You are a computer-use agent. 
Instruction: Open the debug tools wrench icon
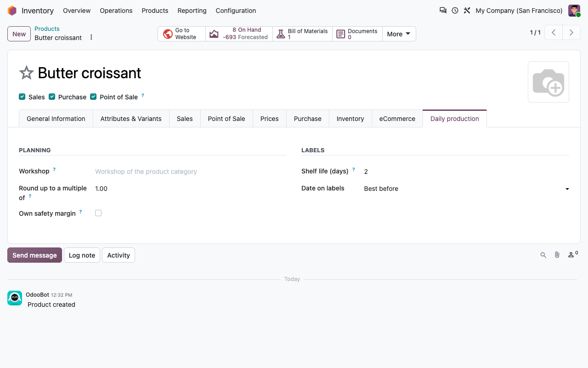point(467,10)
